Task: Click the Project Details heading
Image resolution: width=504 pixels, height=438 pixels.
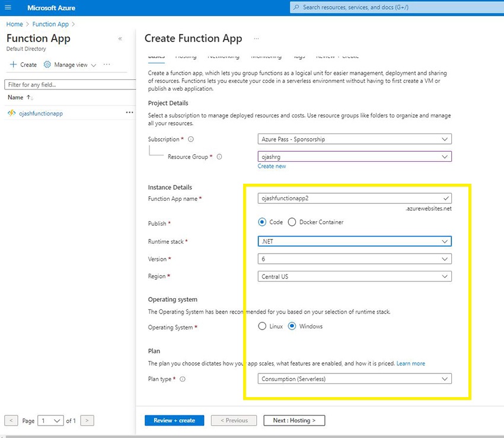Action: coord(168,103)
